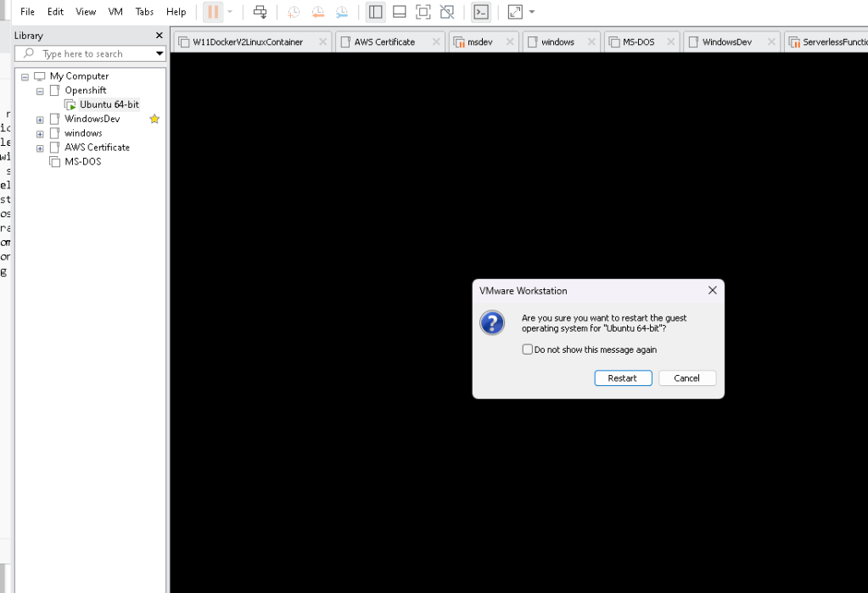The height and width of the screenshot is (593, 868).
Task: Enter full screen mode icon
Action: pyautogui.click(x=423, y=12)
